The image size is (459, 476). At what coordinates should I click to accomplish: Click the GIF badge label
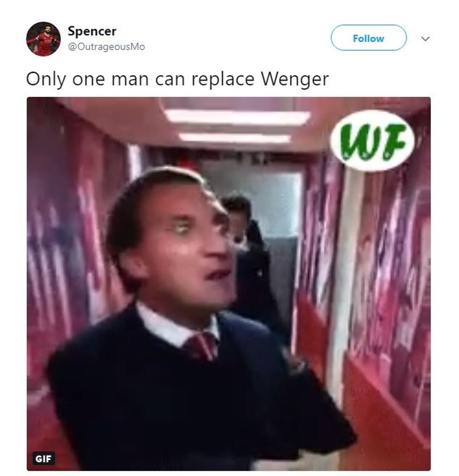point(44,458)
